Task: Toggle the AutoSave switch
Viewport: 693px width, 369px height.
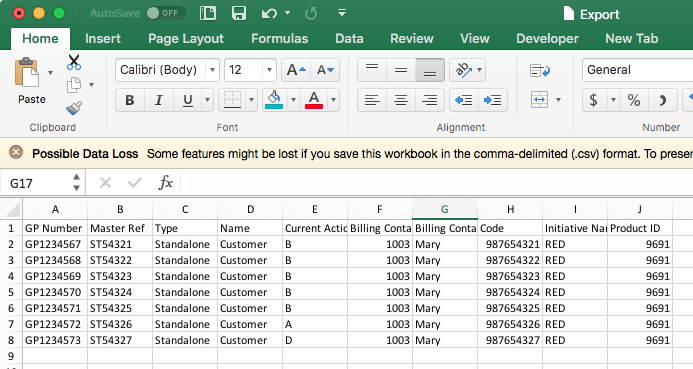Action: coord(166,13)
